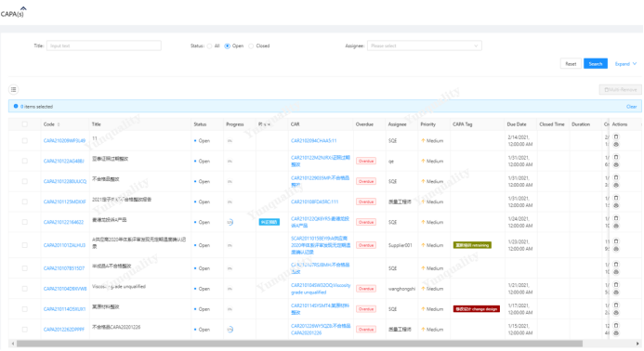Click printer-style action icon in the wanghongshi row
Viewport: 644px width, 351px height.
pos(616,292)
